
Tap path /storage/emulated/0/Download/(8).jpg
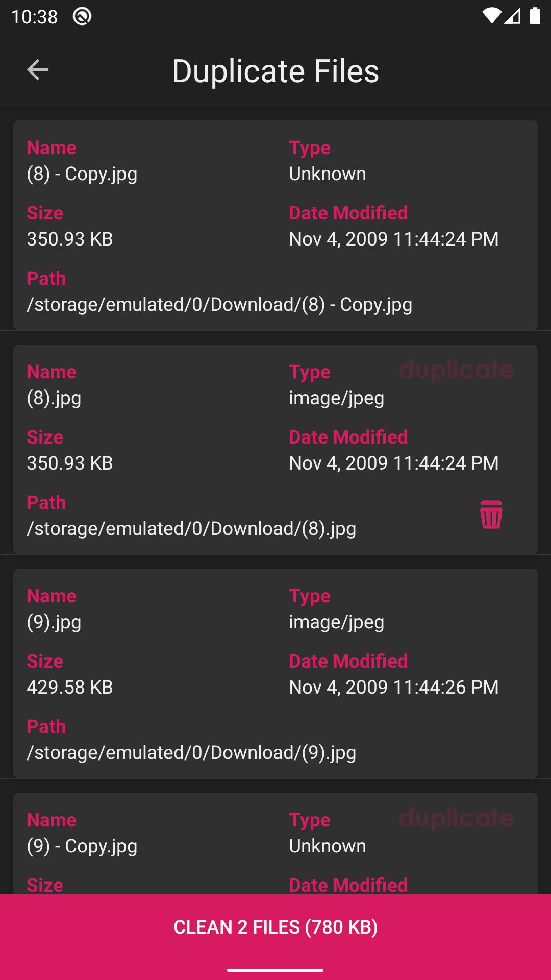(x=191, y=529)
